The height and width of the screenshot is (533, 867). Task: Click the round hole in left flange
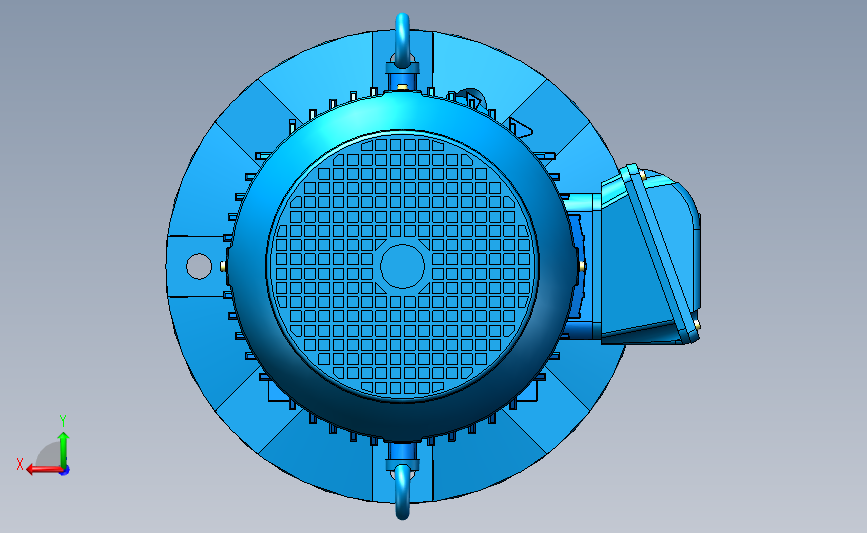pos(199,266)
